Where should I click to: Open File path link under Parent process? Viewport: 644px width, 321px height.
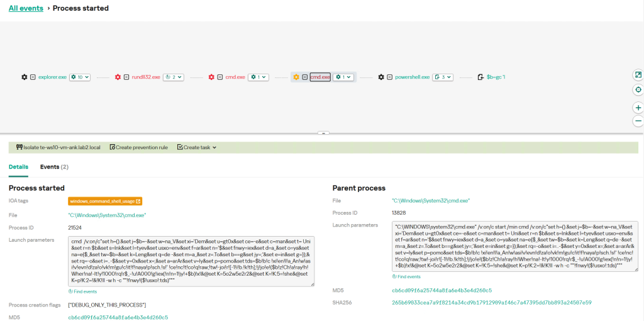(431, 201)
